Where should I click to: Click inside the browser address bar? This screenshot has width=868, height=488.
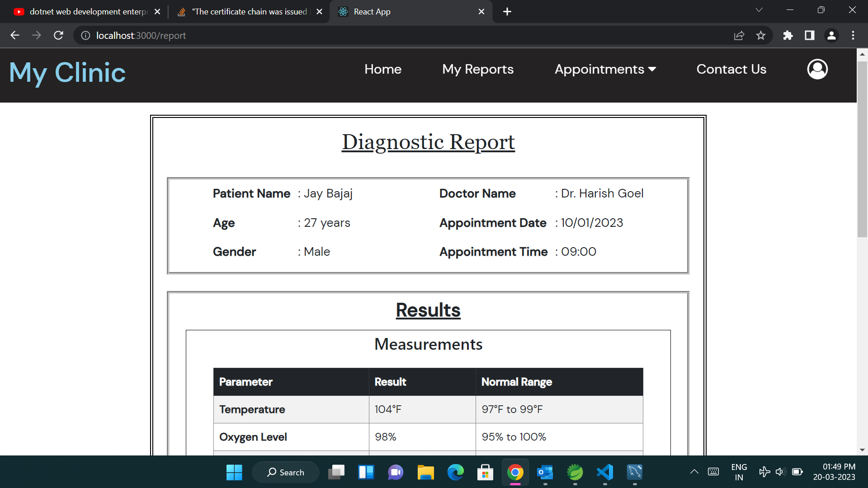(271, 35)
